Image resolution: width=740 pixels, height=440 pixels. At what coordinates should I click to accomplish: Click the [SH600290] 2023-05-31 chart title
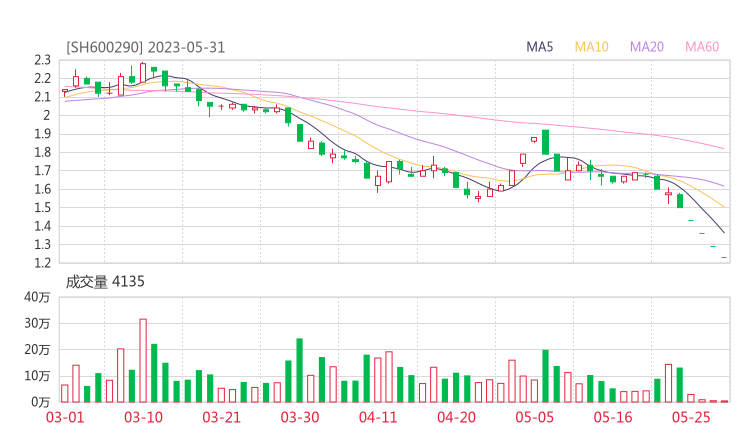click(x=145, y=48)
